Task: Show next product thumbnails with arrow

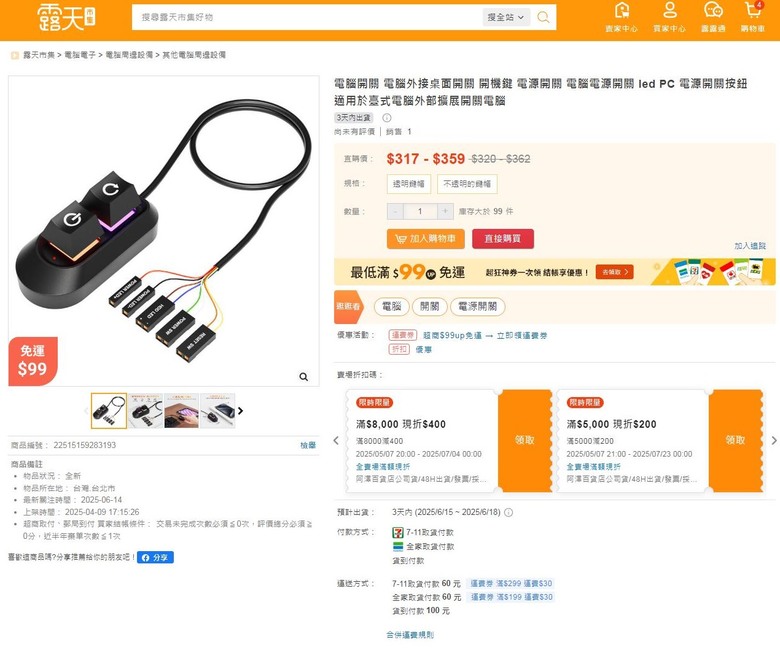Action: (x=241, y=411)
